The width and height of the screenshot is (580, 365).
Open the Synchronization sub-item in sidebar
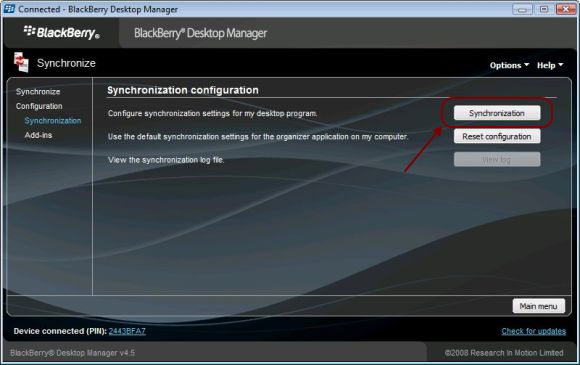(x=53, y=121)
